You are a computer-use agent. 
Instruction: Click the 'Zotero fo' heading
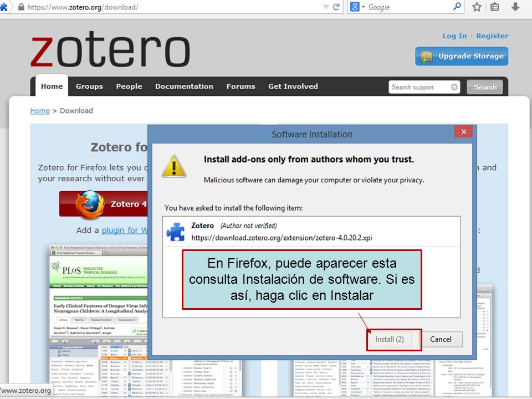[119, 147]
